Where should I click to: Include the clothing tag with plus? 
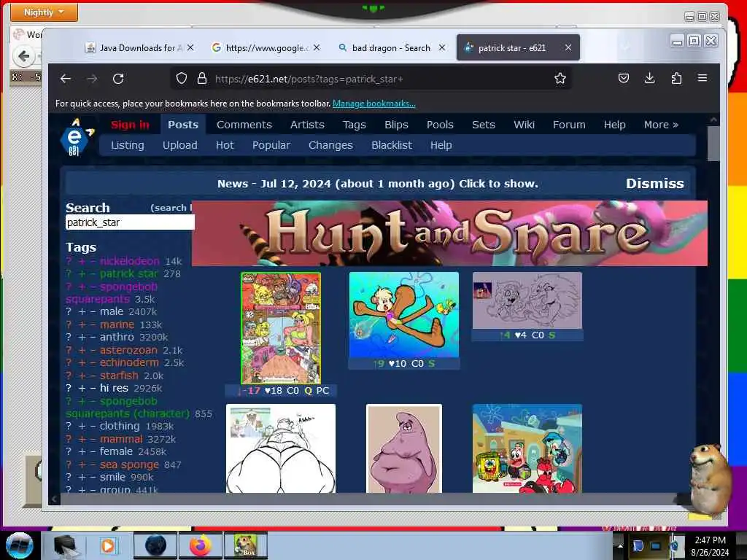pos(82,426)
